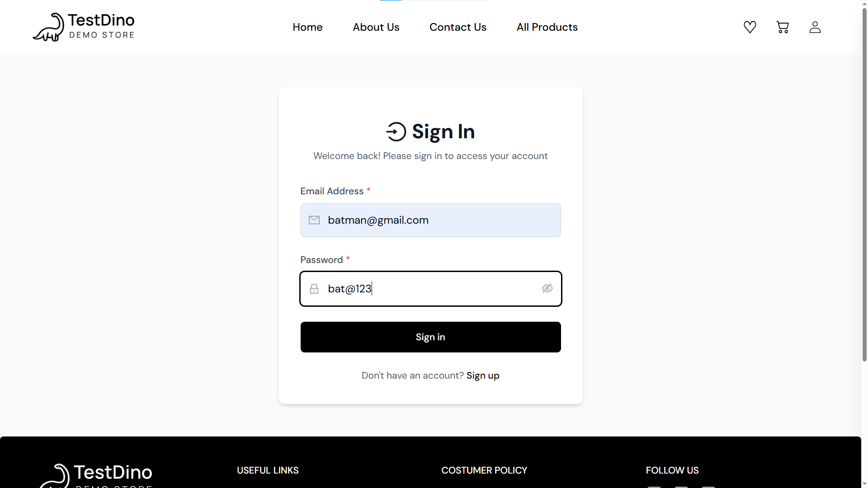
Task: Follow the Sign up link
Action: point(483,375)
